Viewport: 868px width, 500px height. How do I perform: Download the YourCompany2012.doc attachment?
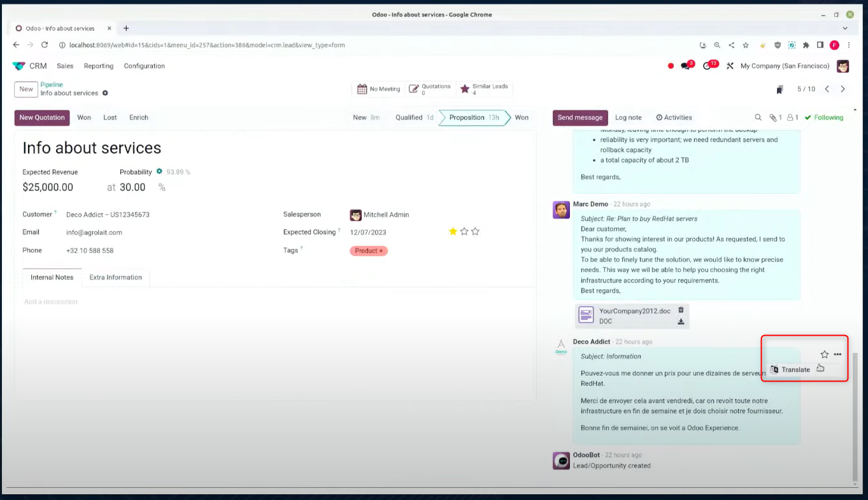coord(681,322)
